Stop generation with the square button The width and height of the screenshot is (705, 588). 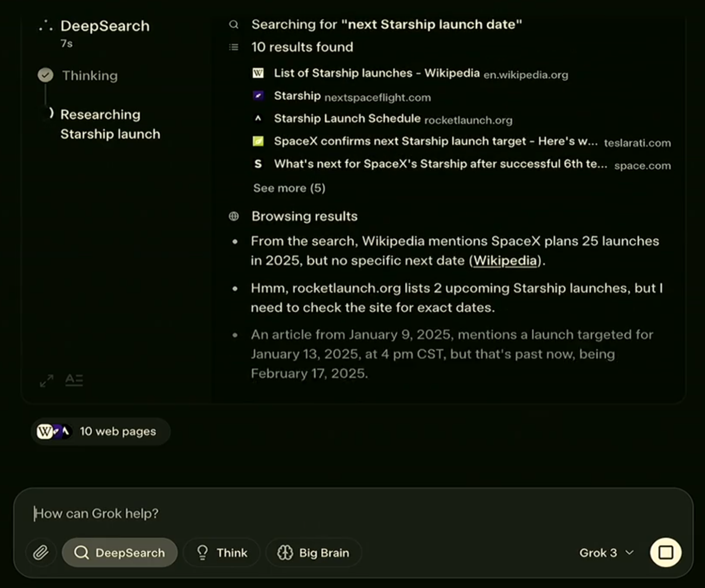click(x=665, y=552)
